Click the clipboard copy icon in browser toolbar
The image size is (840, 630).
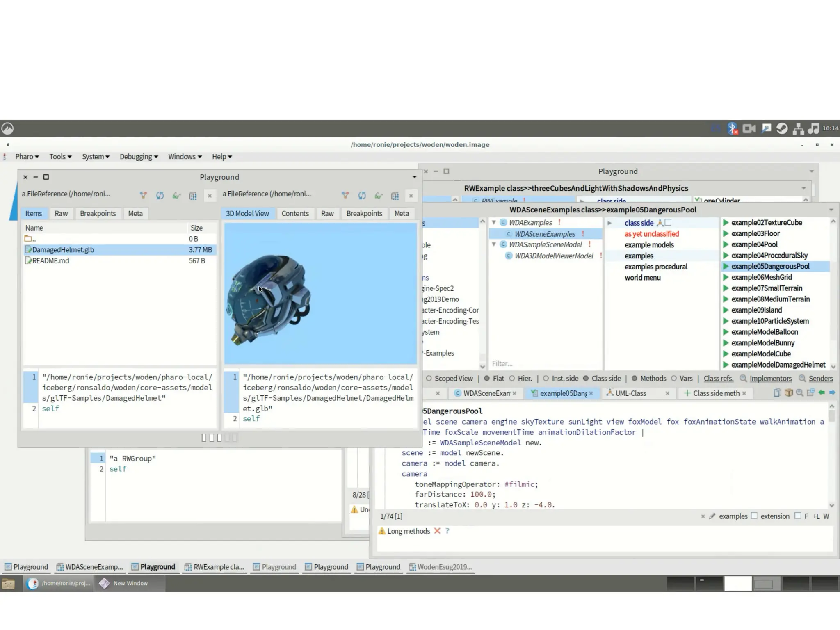tap(777, 393)
